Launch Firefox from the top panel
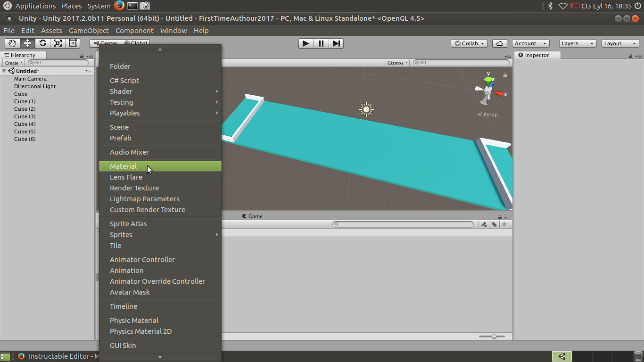The height and width of the screenshot is (362, 644). (119, 6)
